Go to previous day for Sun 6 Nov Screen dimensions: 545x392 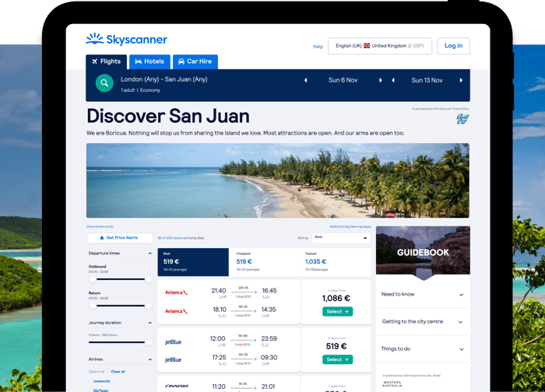click(305, 80)
